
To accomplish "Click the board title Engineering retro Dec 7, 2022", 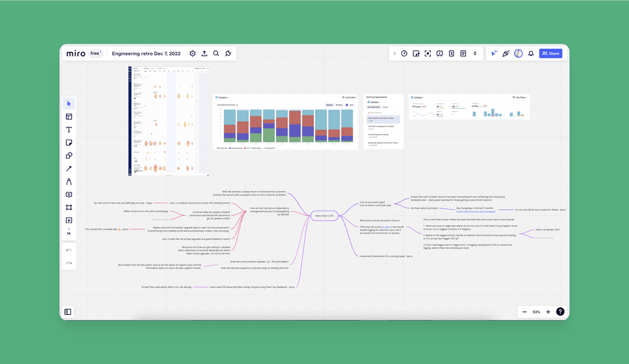I will pos(146,53).
